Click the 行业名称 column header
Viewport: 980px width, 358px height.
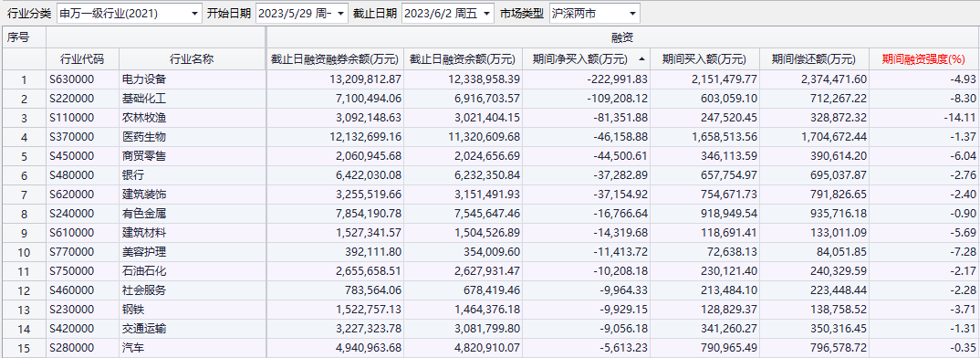pyautogui.click(x=193, y=59)
